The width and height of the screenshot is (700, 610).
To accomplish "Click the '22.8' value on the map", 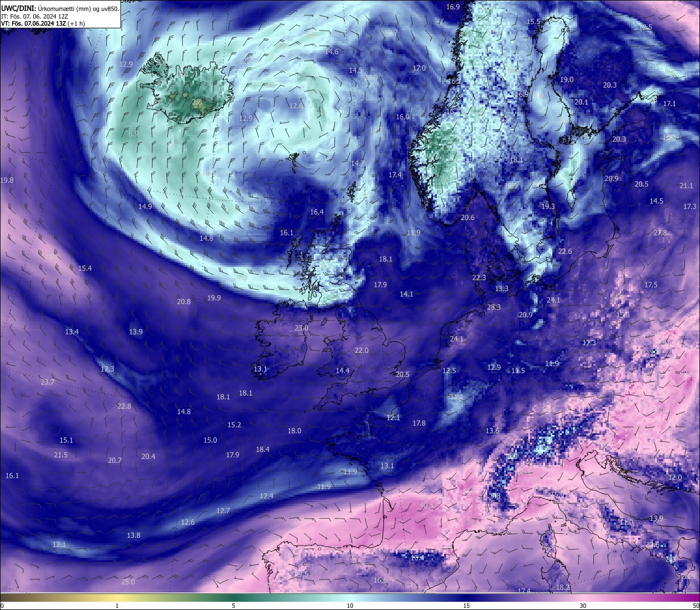I will [124, 406].
